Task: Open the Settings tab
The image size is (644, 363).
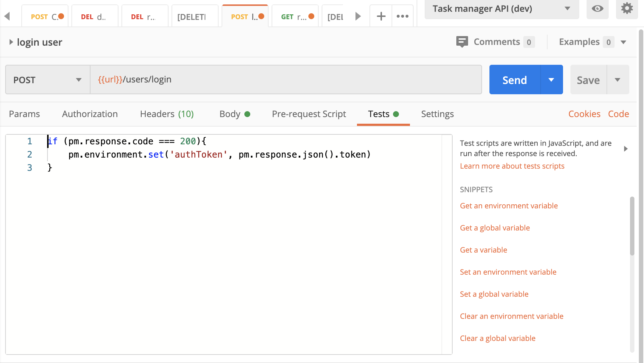Action: pos(437,114)
